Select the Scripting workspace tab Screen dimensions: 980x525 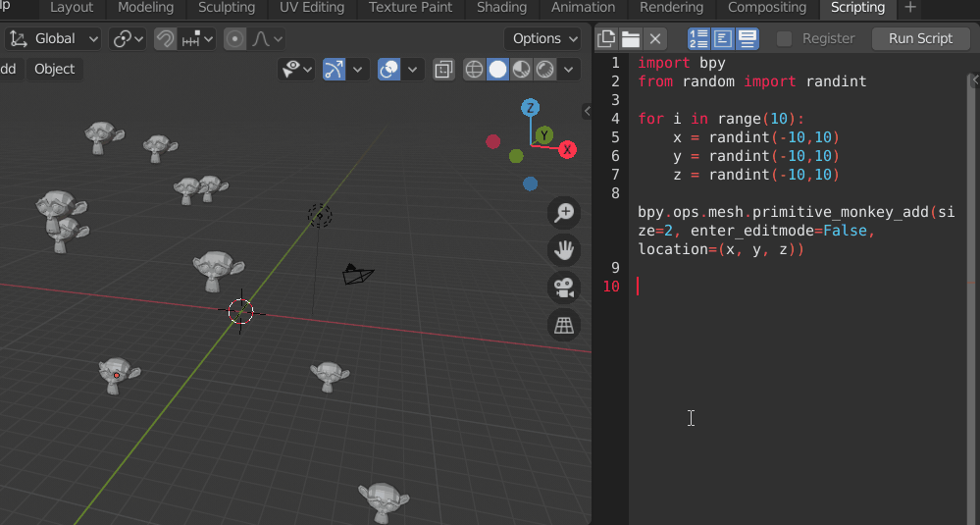[857, 8]
